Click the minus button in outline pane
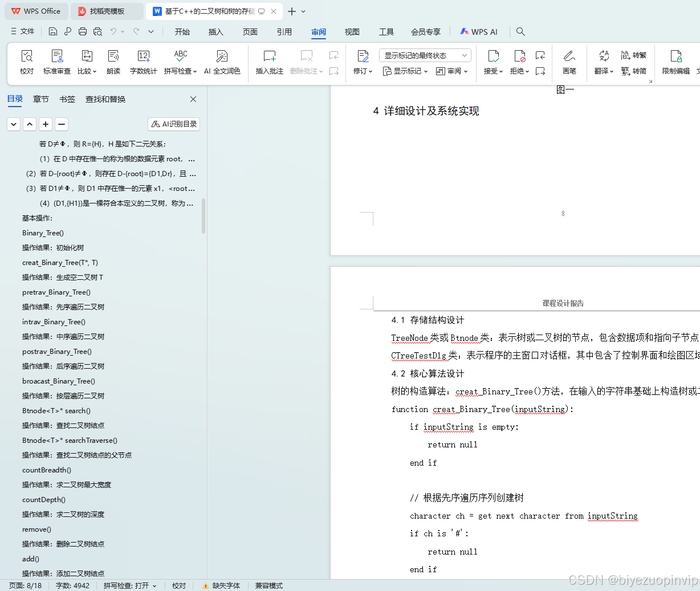 62,124
